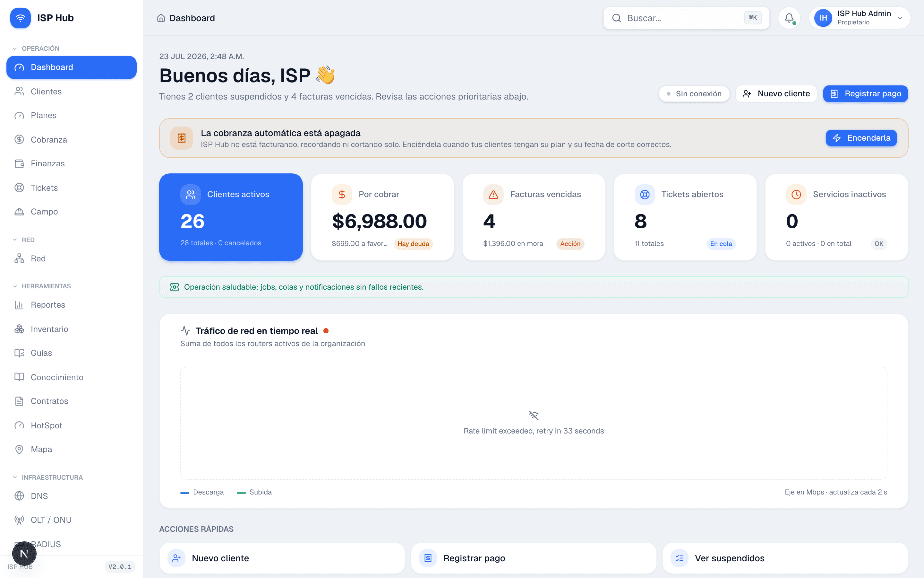Image resolution: width=924 pixels, height=578 pixels.
Task: Click the top Registrar pago button
Action: click(x=865, y=94)
